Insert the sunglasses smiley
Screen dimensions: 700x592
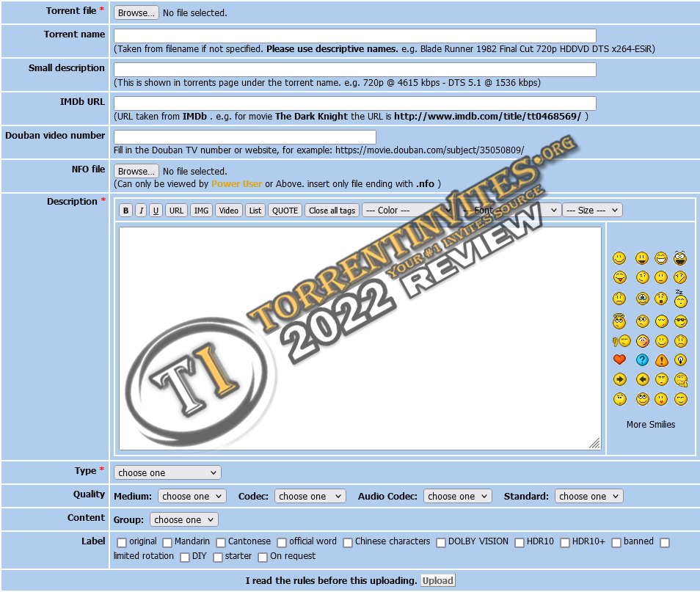point(680,321)
